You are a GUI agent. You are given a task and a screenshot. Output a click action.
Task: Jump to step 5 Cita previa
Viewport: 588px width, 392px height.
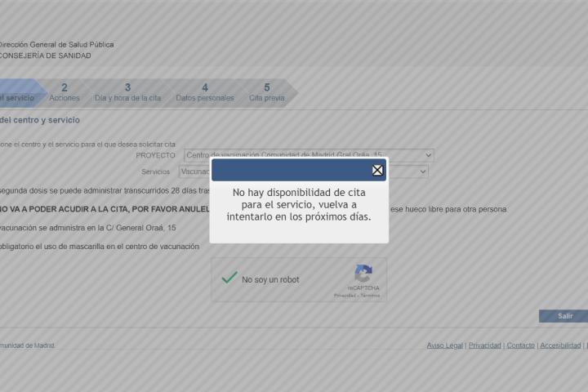pos(267,92)
